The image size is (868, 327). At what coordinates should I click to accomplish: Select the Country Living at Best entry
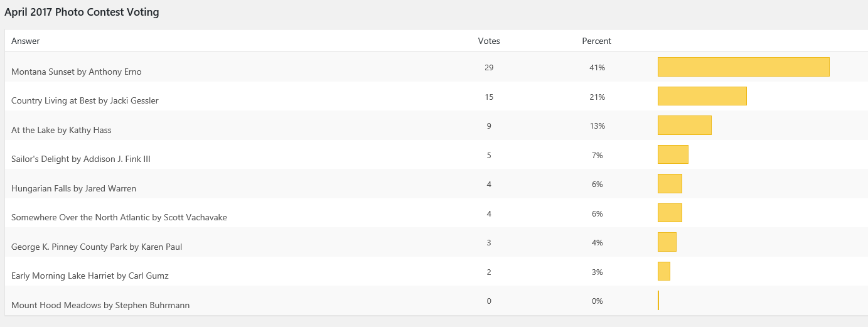tap(85, 100)
